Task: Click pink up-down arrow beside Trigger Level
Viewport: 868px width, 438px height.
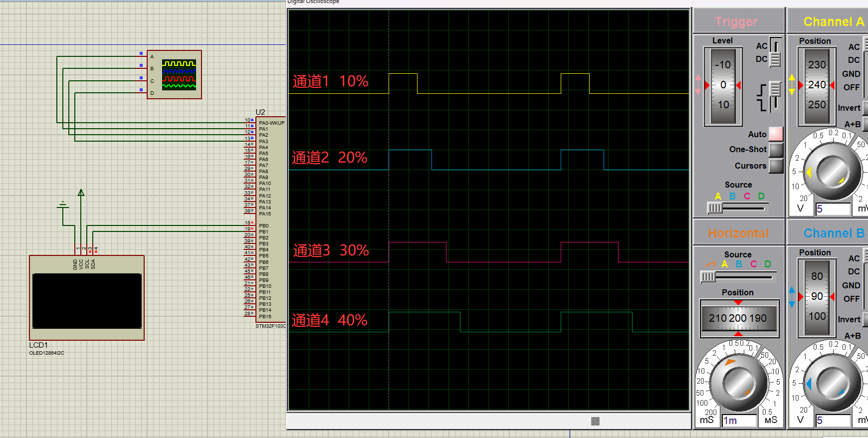Action: tap(698, 85)
